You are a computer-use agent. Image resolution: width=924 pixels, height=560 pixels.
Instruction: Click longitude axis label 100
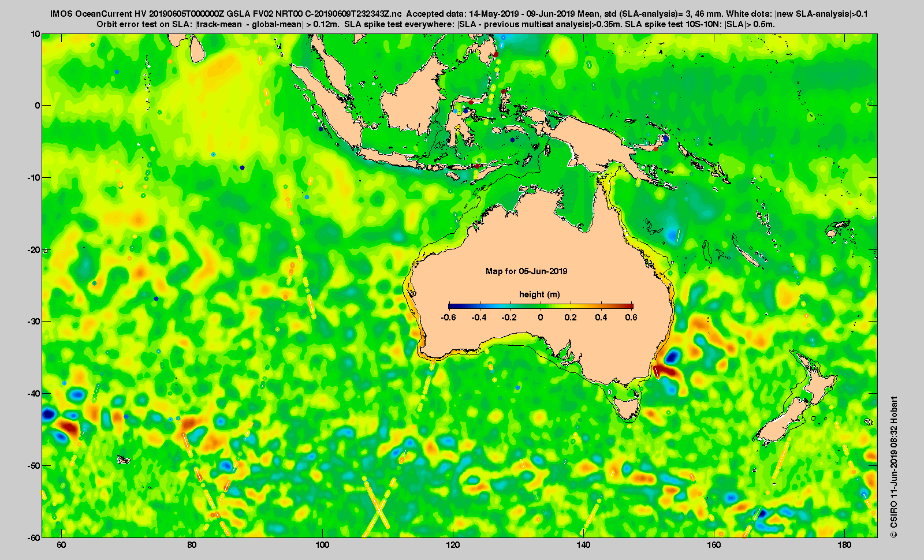tap(322, 545)
